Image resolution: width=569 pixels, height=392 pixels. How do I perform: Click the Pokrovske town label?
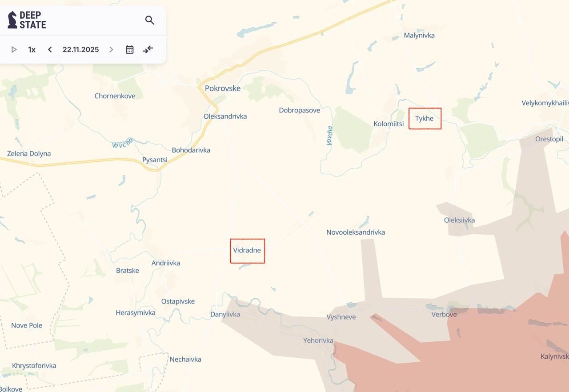pyautogui.click(x=223, y=88)
